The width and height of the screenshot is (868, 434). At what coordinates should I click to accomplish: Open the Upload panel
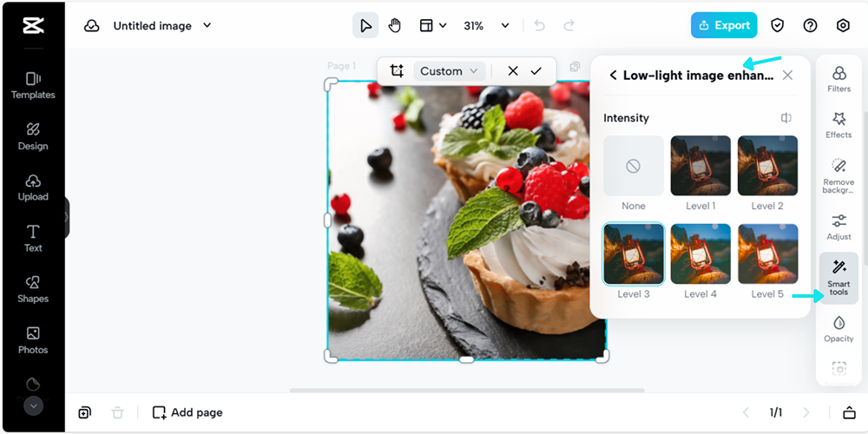(x=33, y=187)
